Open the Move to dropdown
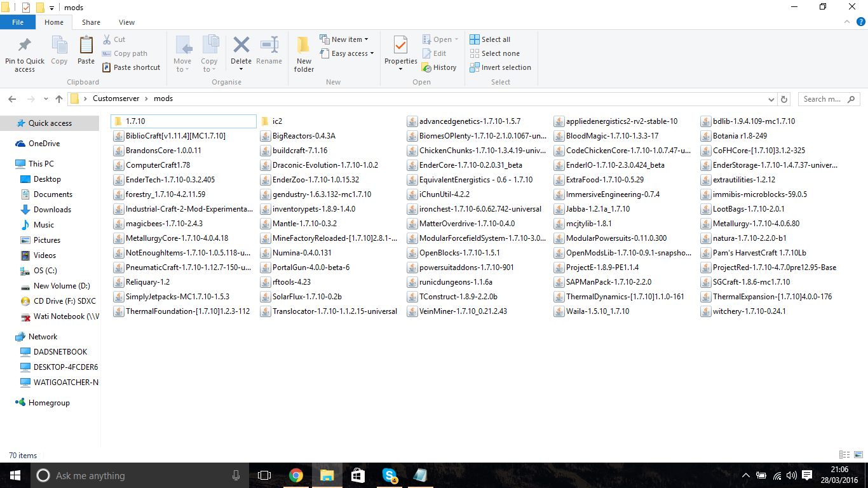 (182, 55)
